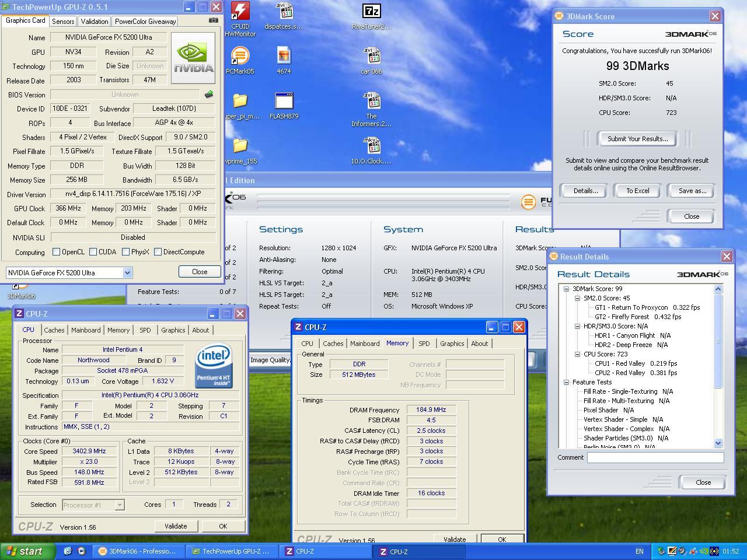Click the NVIDIA logo in GPU-Z
Viewport: 747px width, 560px height.
(x=193, y=58)
